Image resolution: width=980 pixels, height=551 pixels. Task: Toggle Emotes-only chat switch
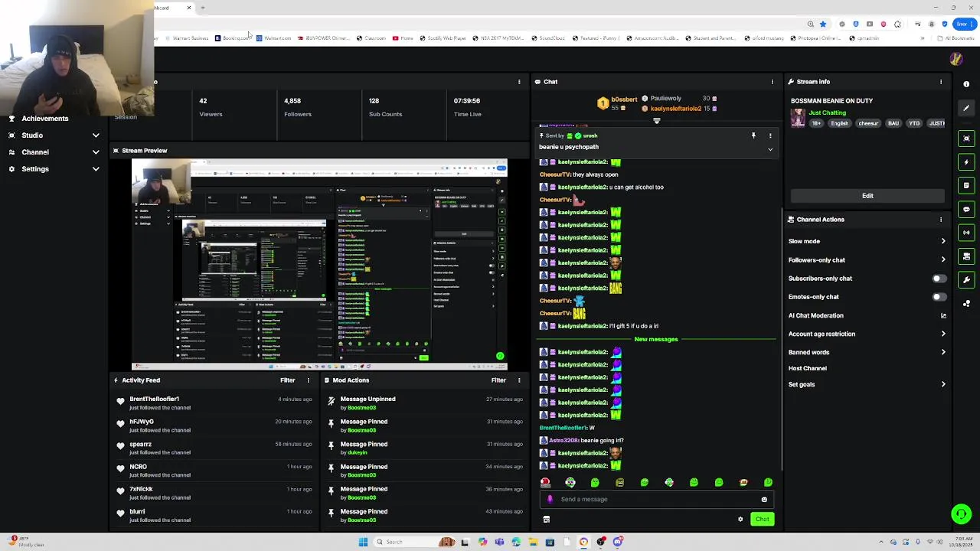(938, 297)
